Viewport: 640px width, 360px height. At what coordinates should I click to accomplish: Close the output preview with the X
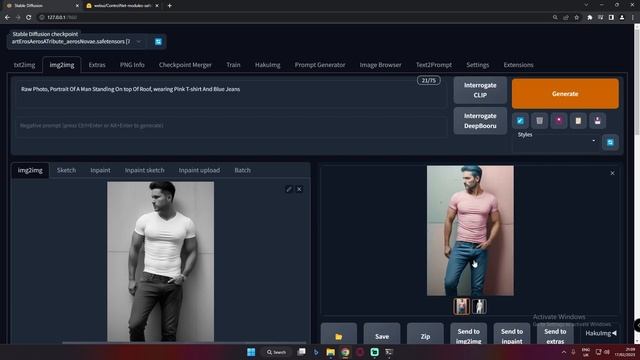pos(612,173)
